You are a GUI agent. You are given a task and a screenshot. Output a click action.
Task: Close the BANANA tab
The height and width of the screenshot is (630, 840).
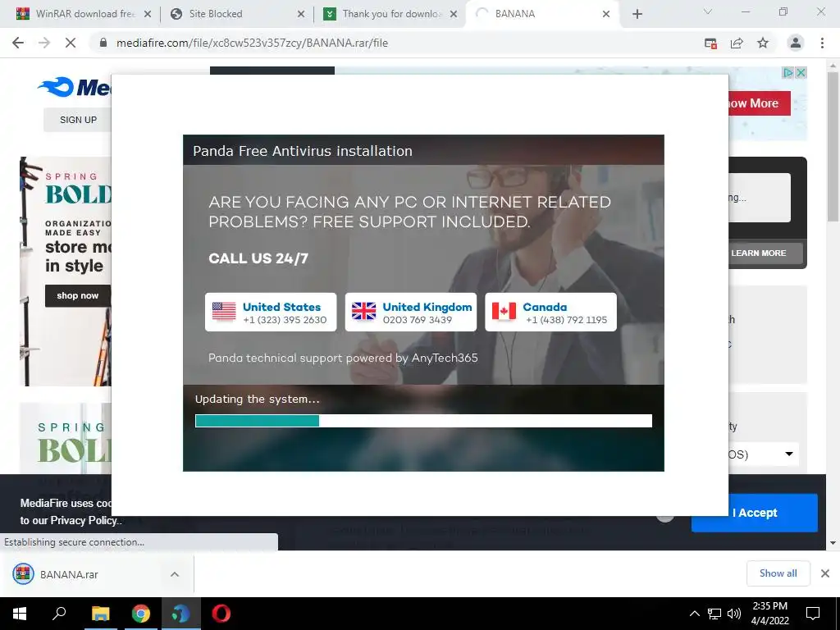click(606, 14)
